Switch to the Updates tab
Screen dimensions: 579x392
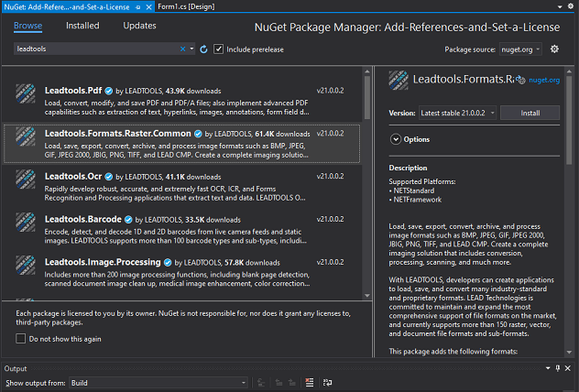point(139,26)
